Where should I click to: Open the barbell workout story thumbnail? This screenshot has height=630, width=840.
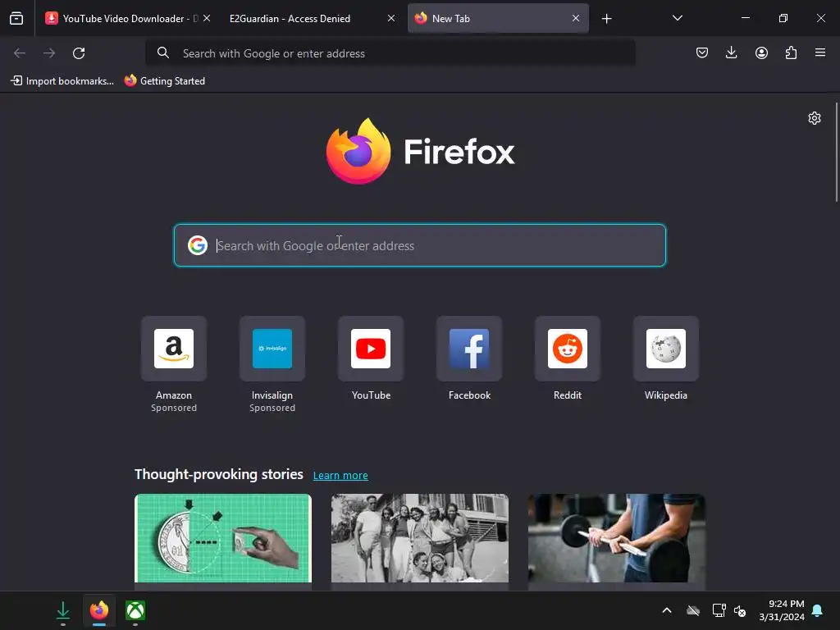617,538
